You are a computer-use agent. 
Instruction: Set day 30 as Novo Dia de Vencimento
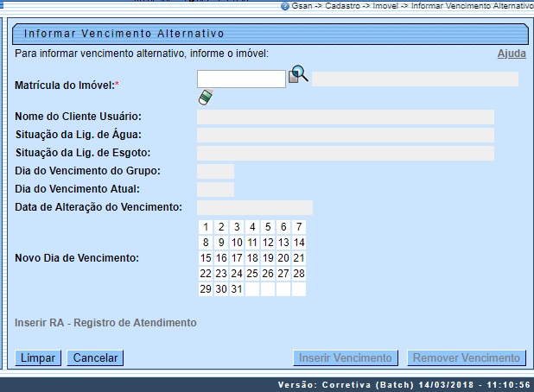(221, 289)
